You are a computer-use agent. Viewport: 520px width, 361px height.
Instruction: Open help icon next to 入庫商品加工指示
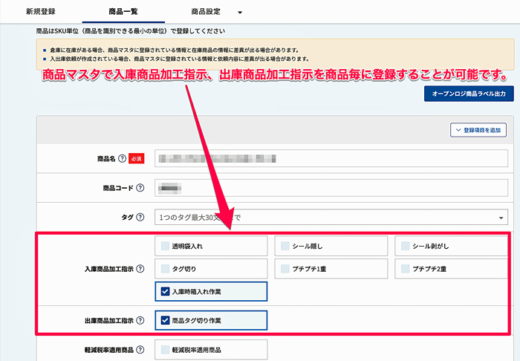coord(140,269)
